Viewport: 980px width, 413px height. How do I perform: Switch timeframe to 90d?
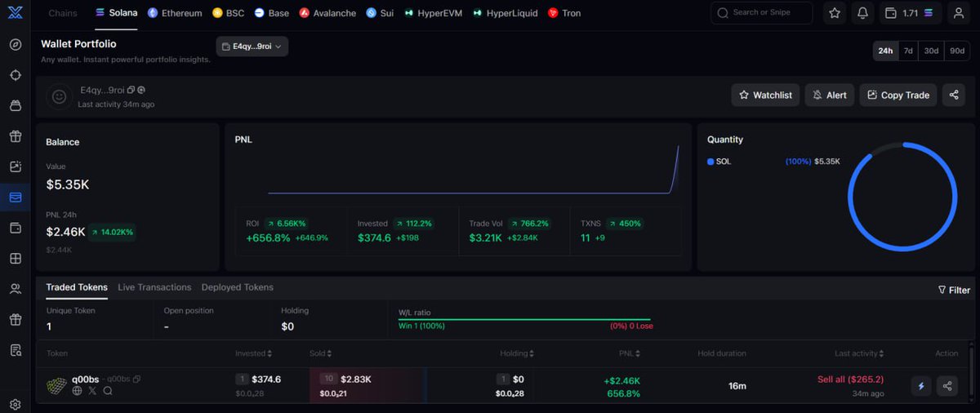pos(957,51)
